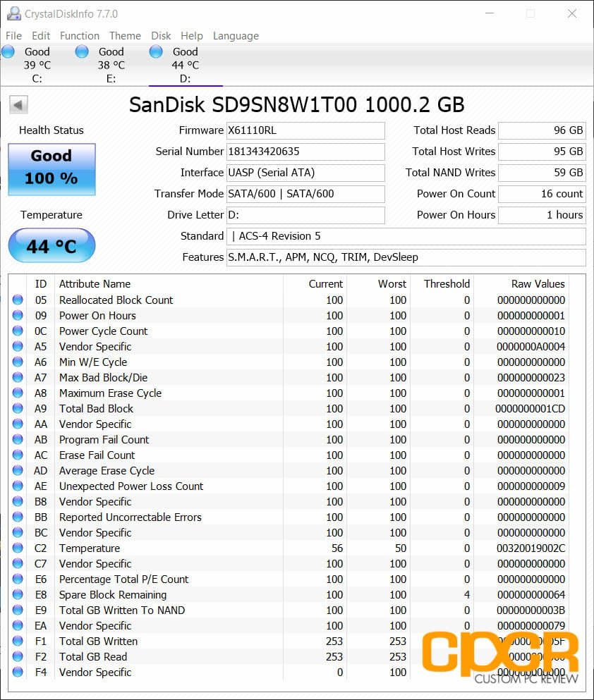Select the E: drive tab
This screenshot has width=594, height=700.
111,65
